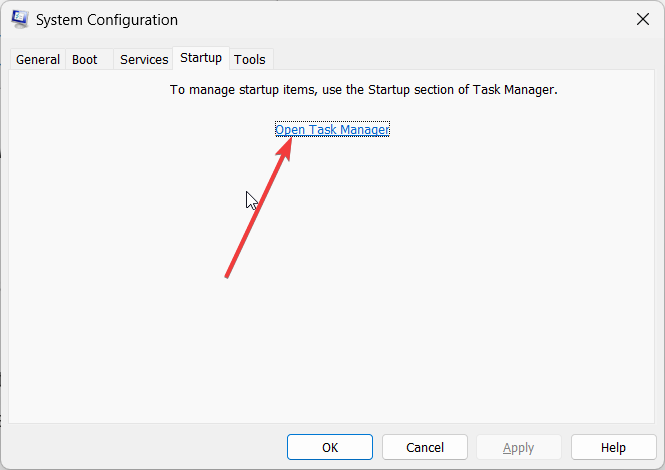
Task: Select the Services tab
Action: tap(144, 59)
